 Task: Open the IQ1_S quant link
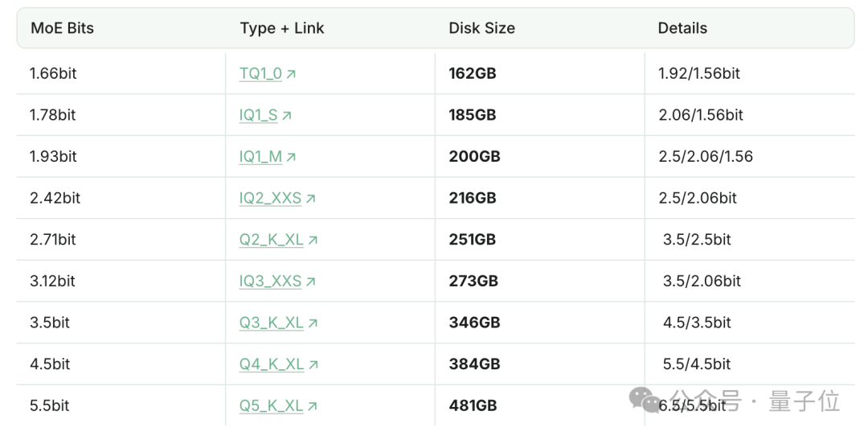tap(259, 115)
